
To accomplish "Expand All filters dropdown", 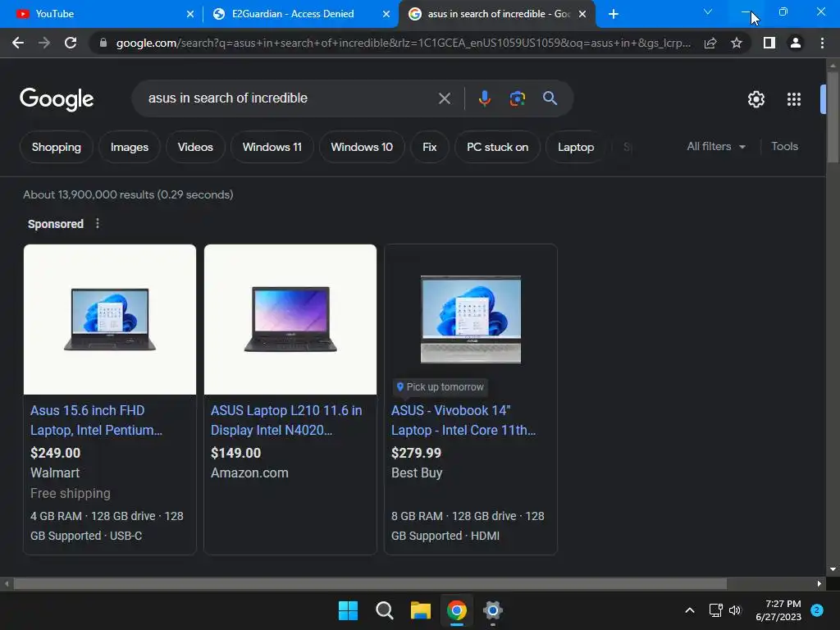I will coord(715,146).
